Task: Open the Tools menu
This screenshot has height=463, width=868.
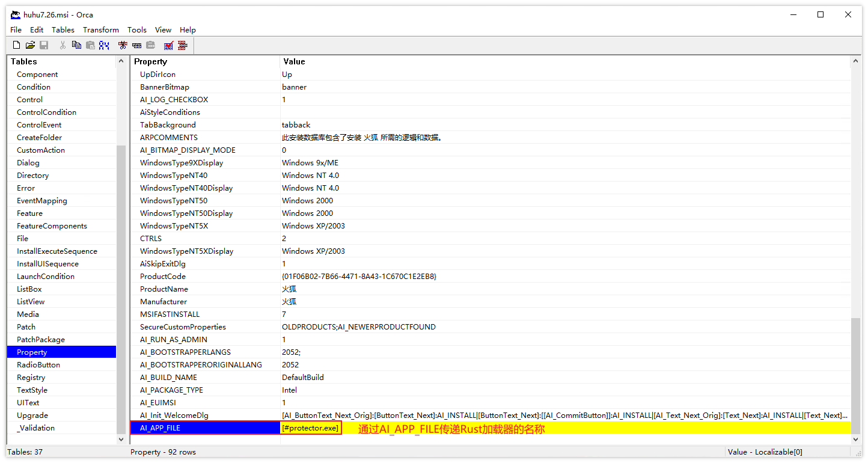Action: [x=136, y=29]
